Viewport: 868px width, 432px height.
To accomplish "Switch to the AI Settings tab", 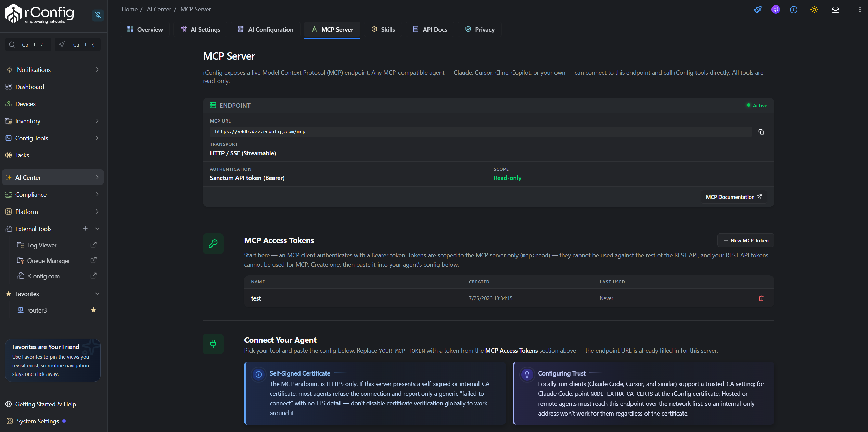I will coord(201,29).
